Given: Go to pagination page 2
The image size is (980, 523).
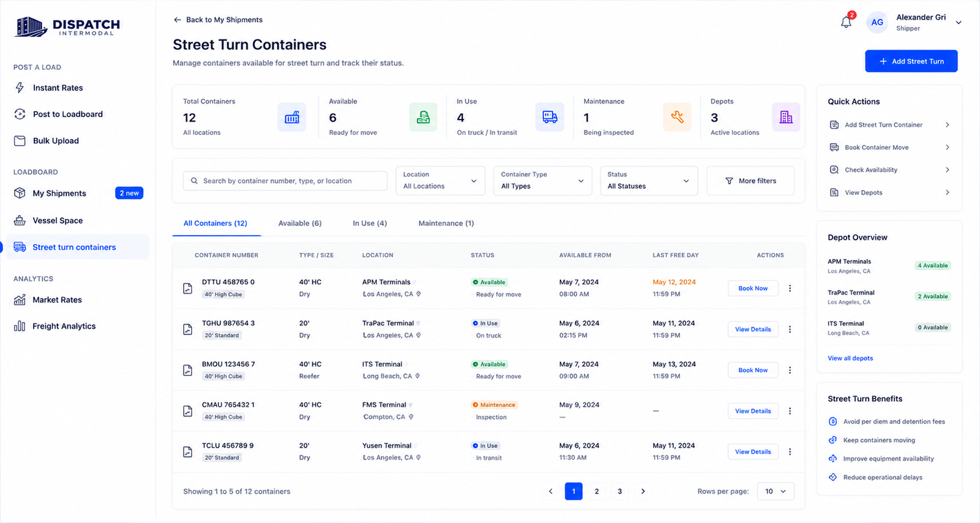Looking at the screenshot, I should point(597,491).
